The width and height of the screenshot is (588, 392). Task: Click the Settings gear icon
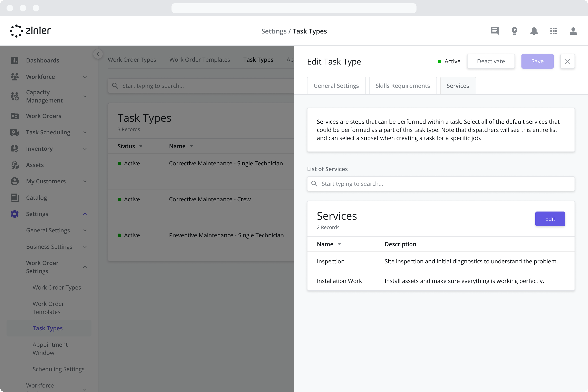(x=15, y=214)
